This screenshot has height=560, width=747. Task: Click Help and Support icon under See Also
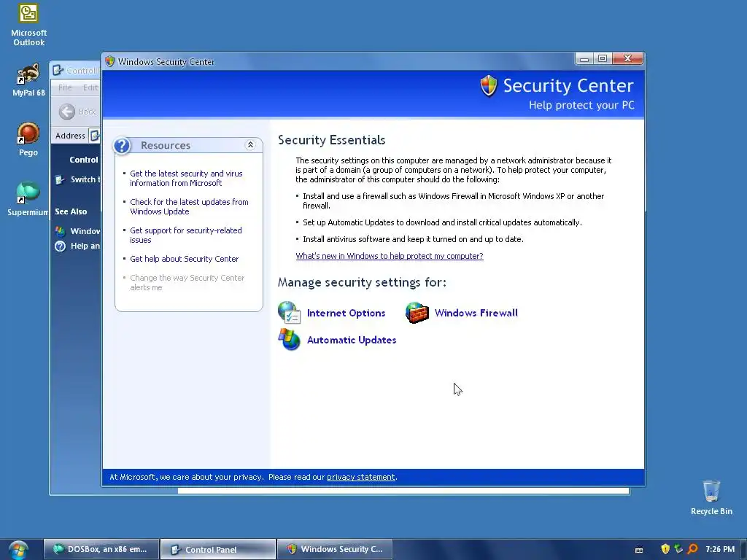pyautogui.click(x=60, y=246)
